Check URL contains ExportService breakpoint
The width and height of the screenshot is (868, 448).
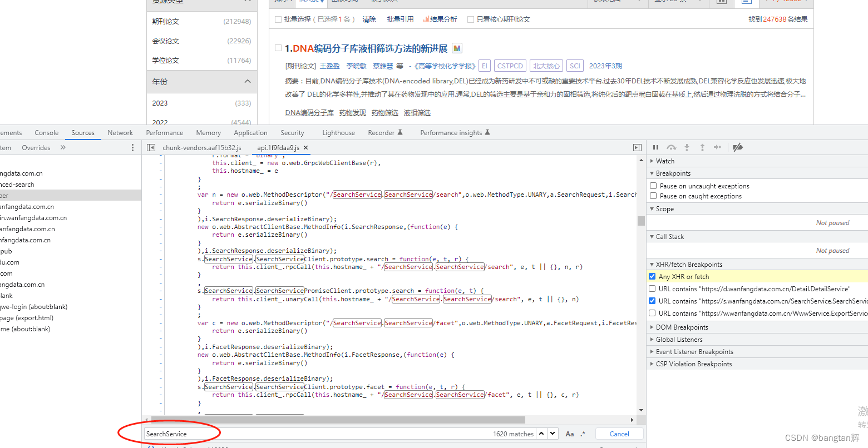[x=652, y=313]
